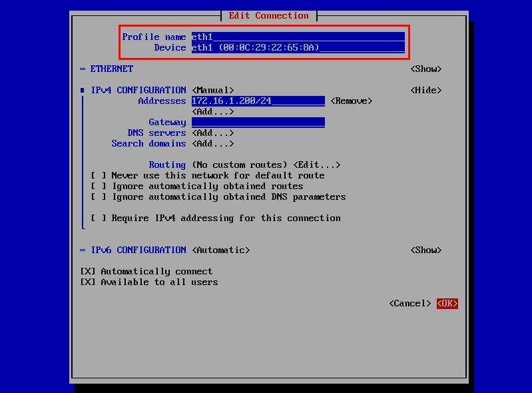Show the IPv6 CONFIGURATION section
Viewport: 532px width, 393px height.
426,250
